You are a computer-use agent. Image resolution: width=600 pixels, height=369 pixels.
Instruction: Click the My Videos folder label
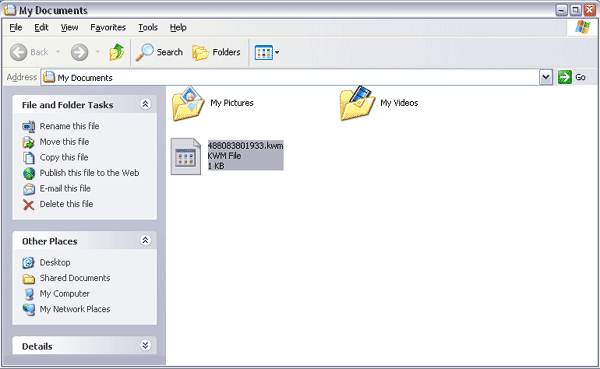pyautogui.click(x=399, y=103)
